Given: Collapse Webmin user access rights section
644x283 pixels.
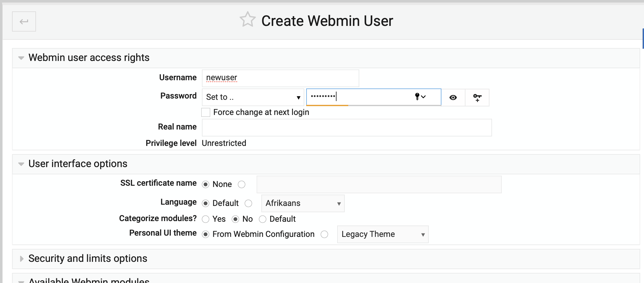Looking at the screenshot, I should [21, 58].
